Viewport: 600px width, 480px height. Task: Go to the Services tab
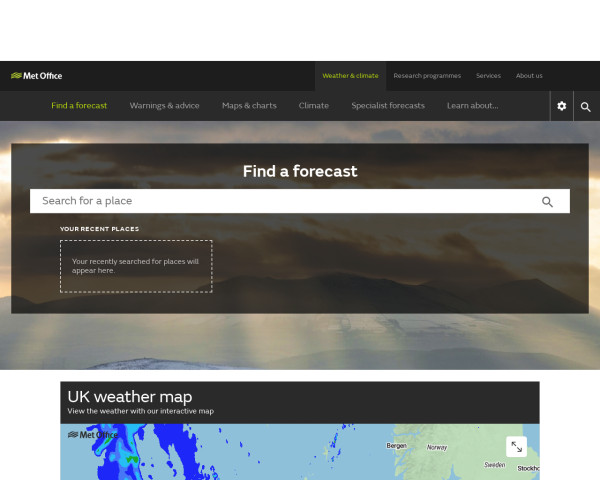click(x=488, y=76)
